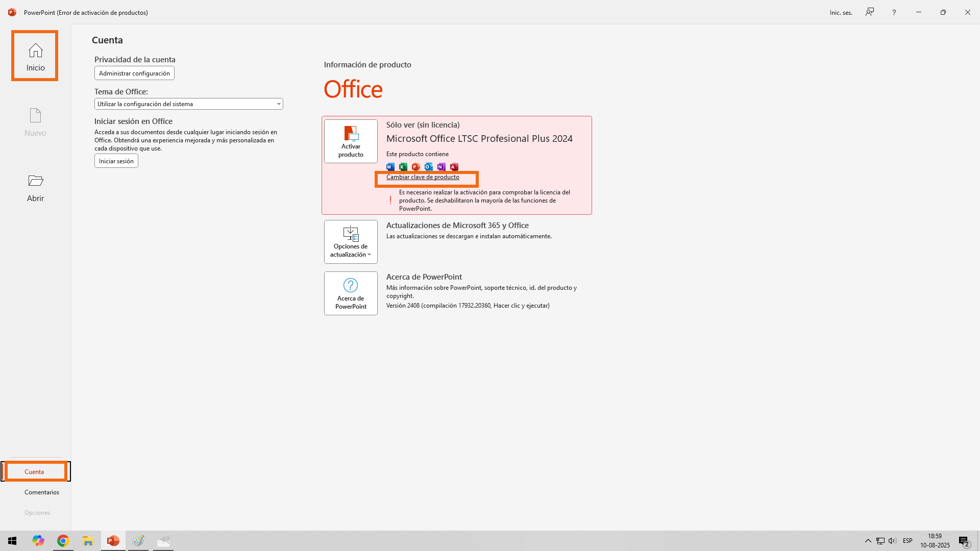Image resolution: width=980 pixels, height=551 pixels.
Task: Click the Acerca de PowerPoint button
Action: pos(351,293)
